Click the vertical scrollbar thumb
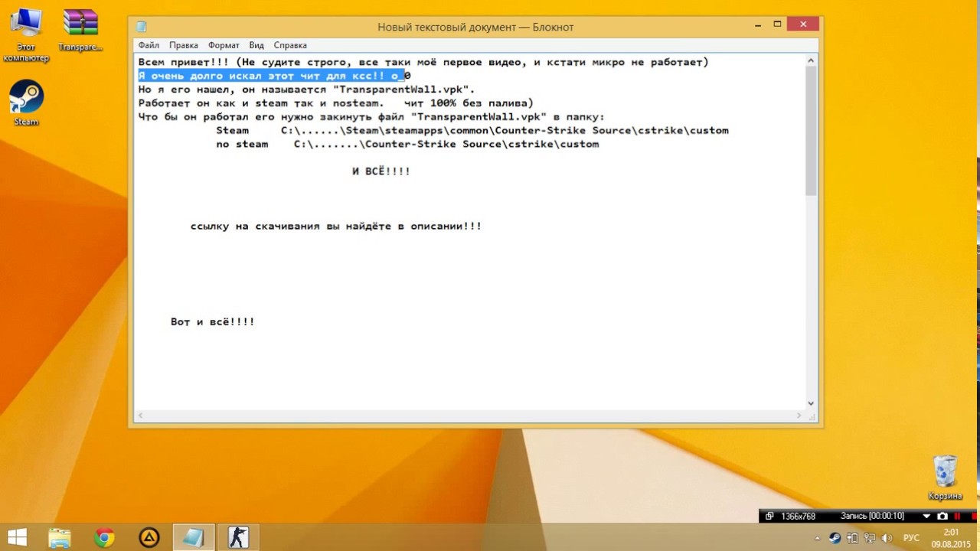 811,130
